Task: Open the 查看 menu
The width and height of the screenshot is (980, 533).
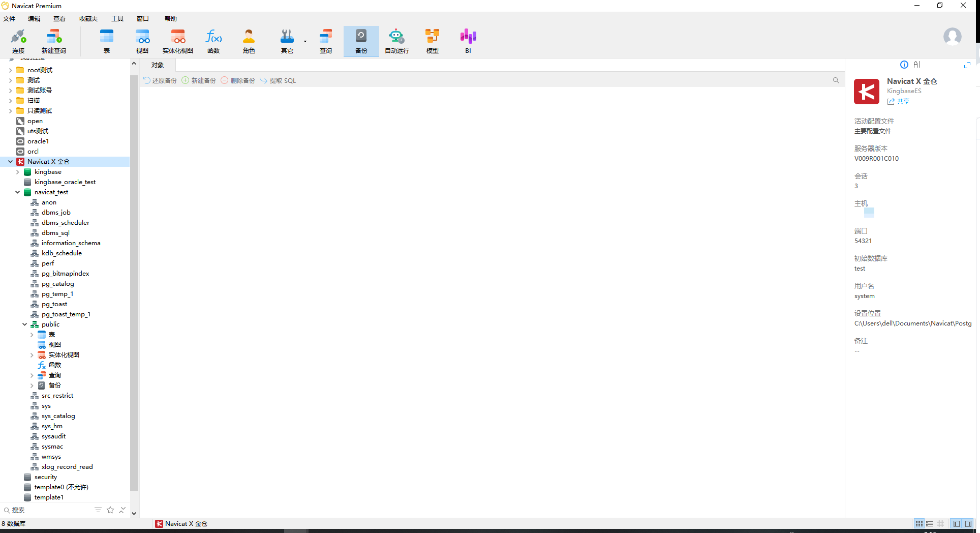Action: 59,19
